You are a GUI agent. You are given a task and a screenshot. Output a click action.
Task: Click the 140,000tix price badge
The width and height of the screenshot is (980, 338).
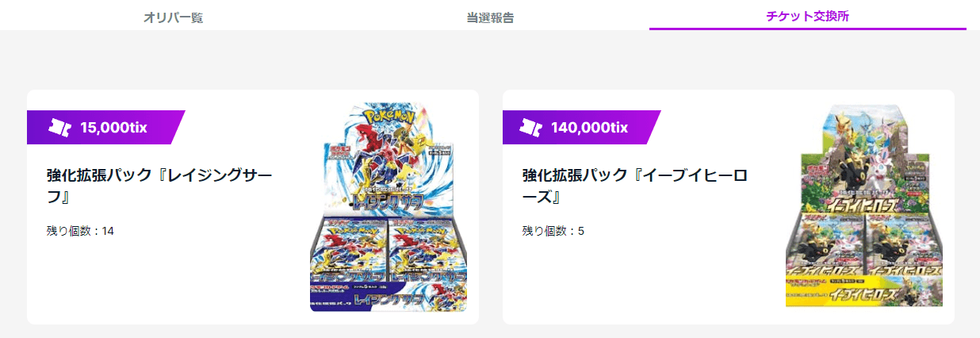(582, 128)
